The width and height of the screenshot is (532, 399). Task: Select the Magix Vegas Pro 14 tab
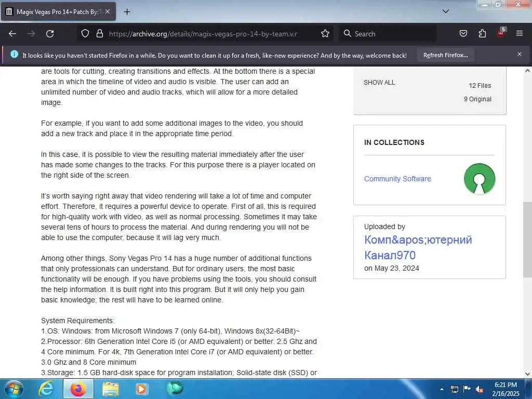click(x=58, y=11)
